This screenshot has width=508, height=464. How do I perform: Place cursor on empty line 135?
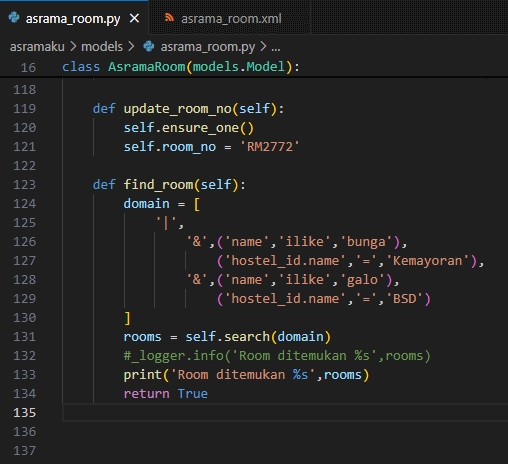(285, 413)
